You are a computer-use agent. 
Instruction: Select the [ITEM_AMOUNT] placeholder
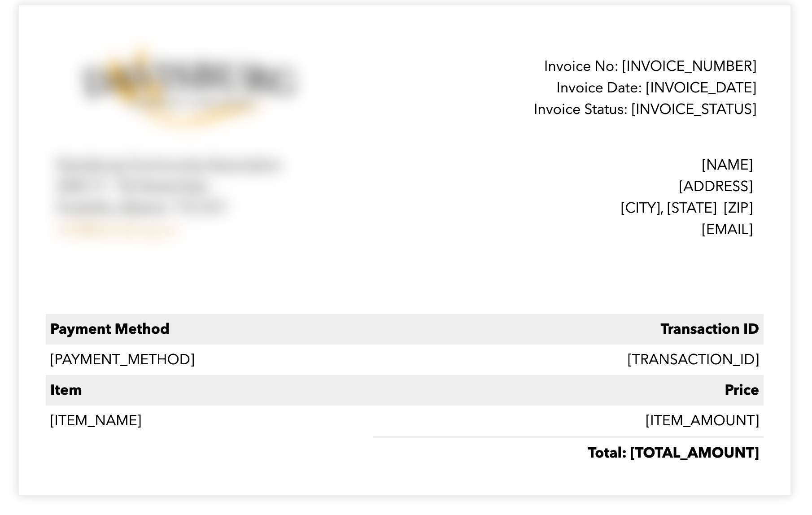[702, 421]
